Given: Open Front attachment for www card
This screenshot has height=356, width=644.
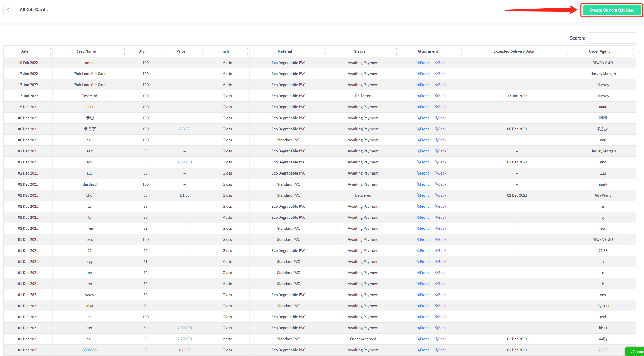Looking at the screenshot, I should pyautogui.click(x=423, y=295).
